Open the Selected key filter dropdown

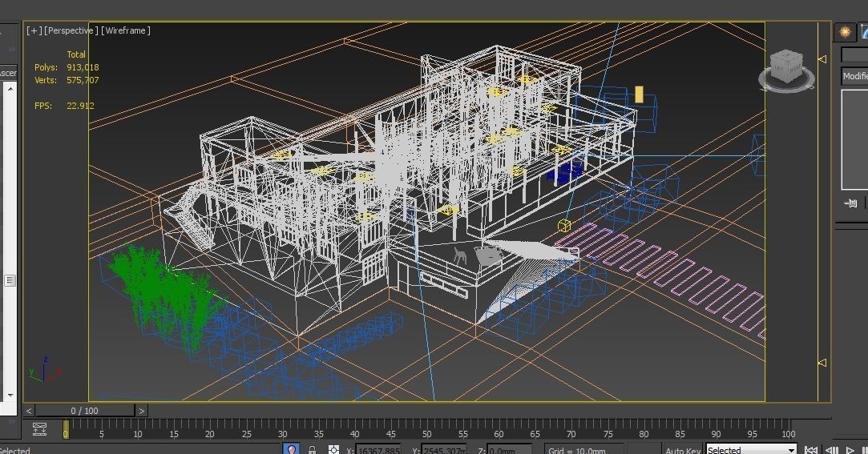point(751,450)
